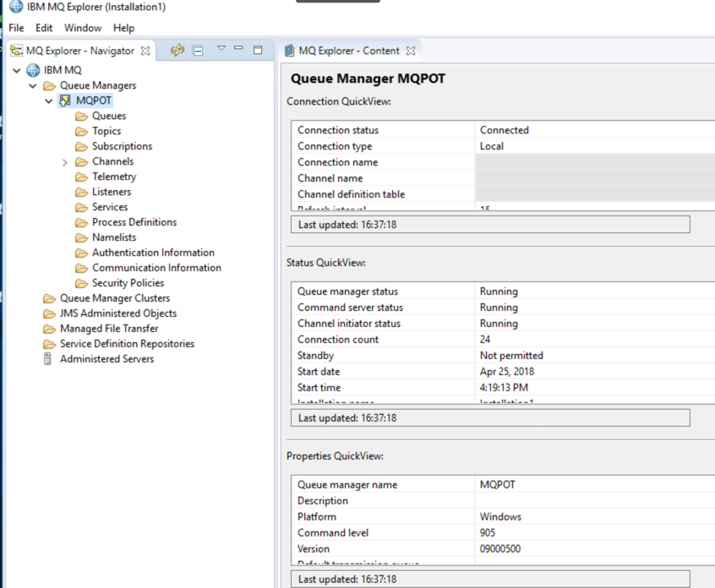Minimize the Navigator view
The image size is (715, 588).
click(x=238, y=48)
